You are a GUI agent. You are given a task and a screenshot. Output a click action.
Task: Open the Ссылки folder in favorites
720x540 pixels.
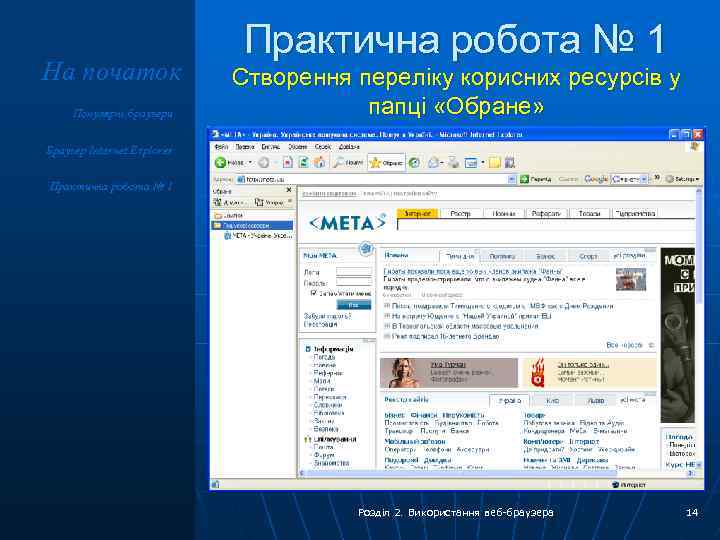(x=228, y=215)
